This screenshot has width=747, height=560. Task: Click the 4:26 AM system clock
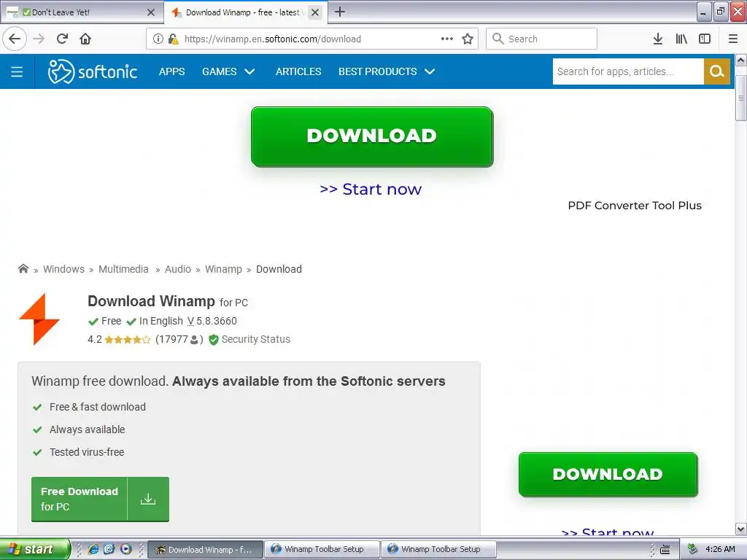pos(720,549)
